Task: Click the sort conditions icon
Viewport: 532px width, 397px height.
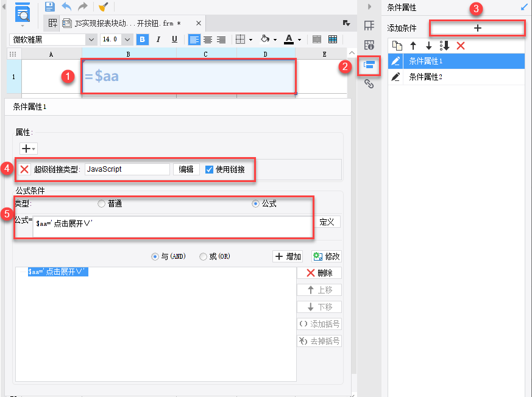Action: click(x=444, y=46)
